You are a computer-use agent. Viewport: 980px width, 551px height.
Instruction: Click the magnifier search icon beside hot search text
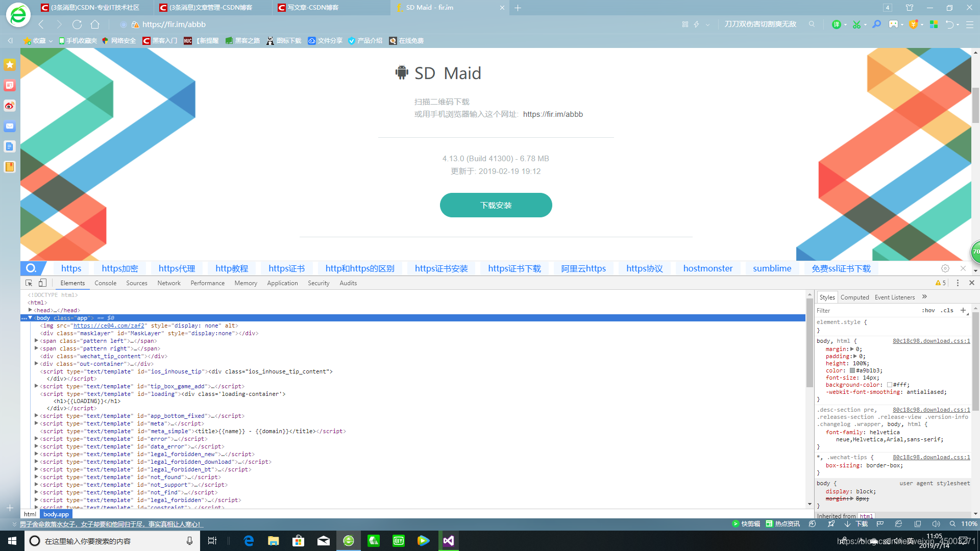(812, 24)
